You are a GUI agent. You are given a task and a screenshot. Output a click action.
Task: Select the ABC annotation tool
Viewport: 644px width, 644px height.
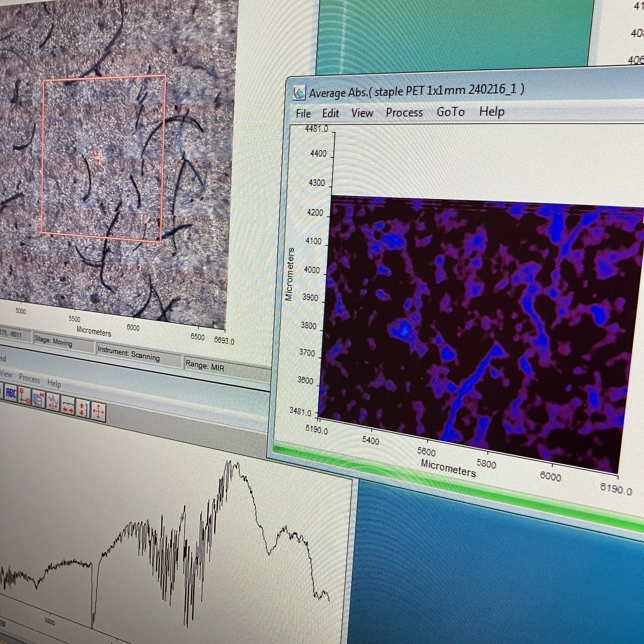(x=12, y=392)
